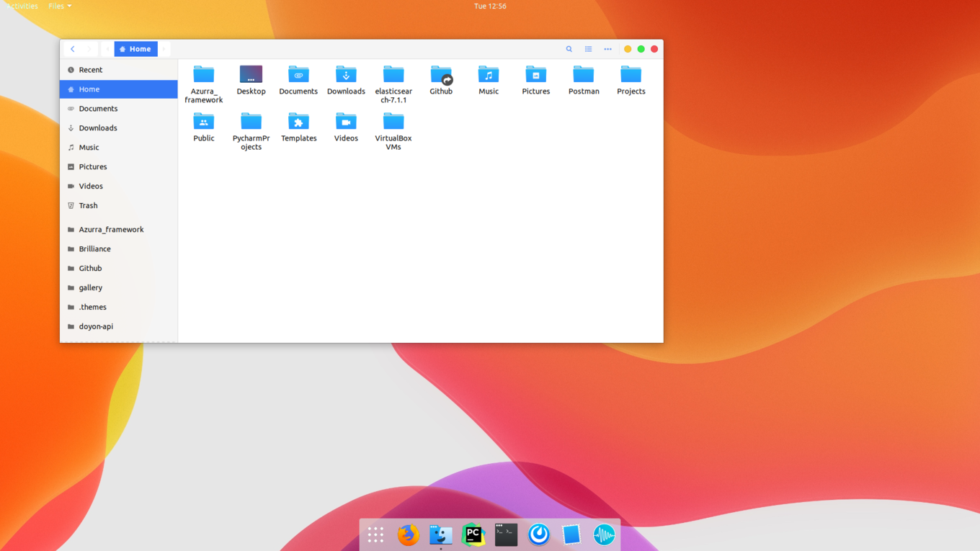980x551 pixels.
Task: Open the Files application menu
Action: (x=60, y=6)
